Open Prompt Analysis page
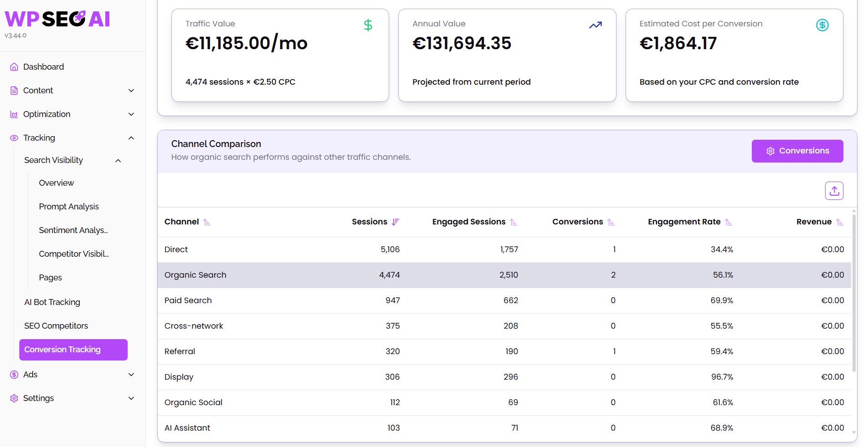Image resolution: width=868 pixels, height=447 pixels. tap(69, 207)
